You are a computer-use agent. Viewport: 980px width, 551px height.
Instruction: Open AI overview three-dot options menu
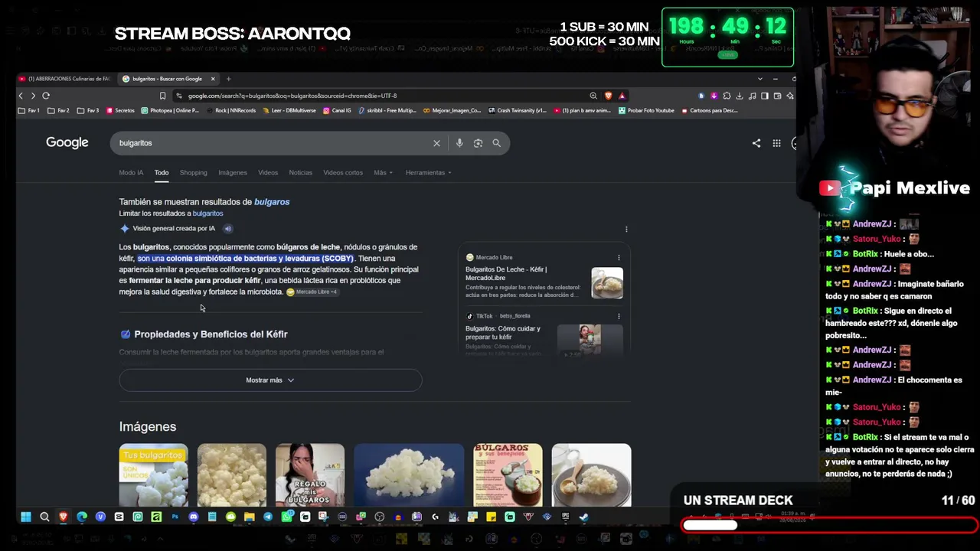[626, 229]
